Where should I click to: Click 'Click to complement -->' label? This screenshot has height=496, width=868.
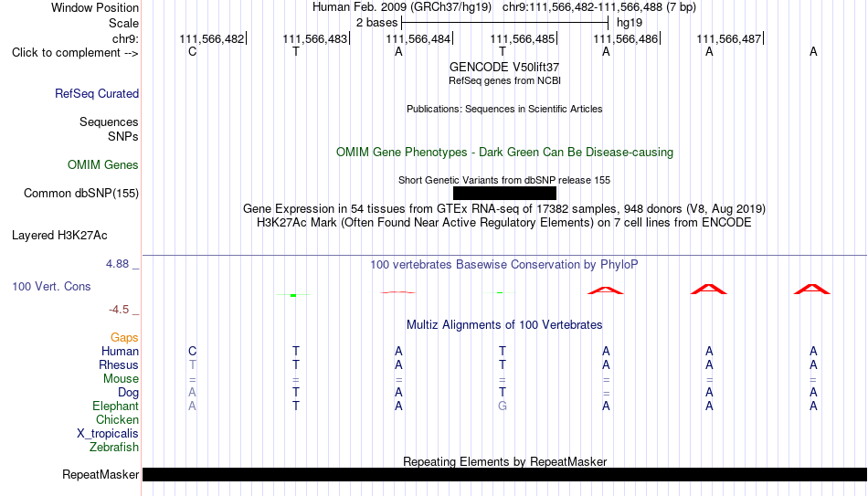point(75,53)
